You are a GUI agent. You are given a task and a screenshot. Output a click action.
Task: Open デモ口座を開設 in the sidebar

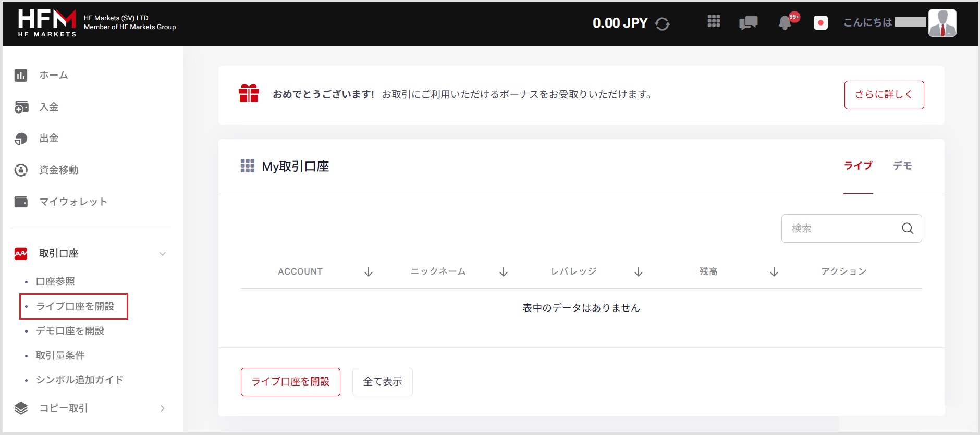point(70,331)
